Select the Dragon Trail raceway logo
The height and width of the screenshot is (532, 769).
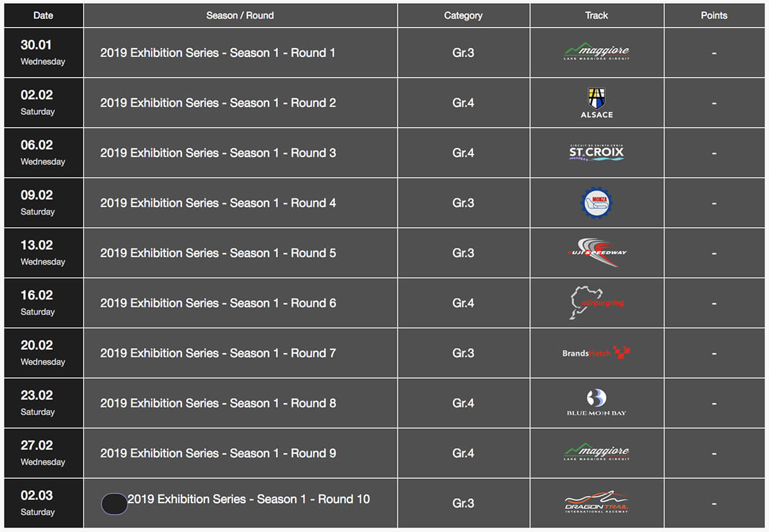(597, 503)
